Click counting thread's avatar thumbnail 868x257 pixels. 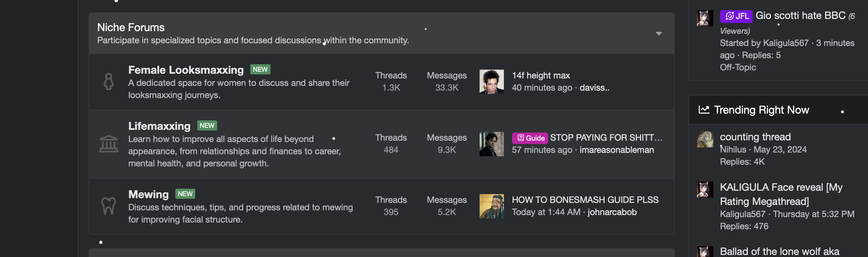click(x=705, y=139)
